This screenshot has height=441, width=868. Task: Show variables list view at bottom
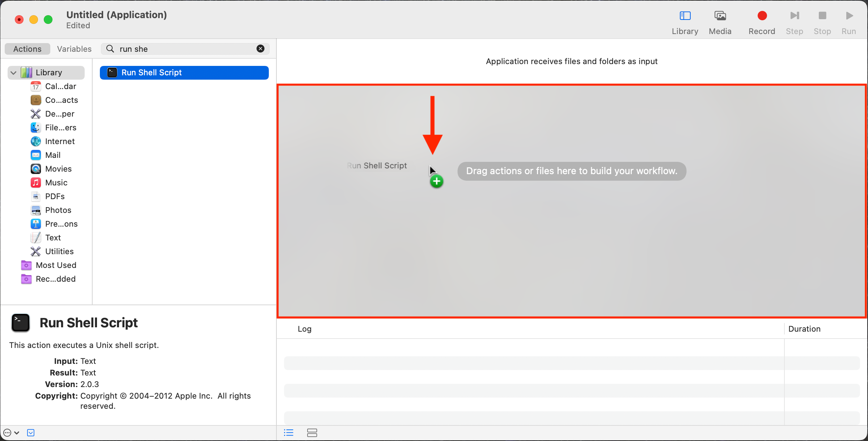pyautogui.click(x=312, y=433)
